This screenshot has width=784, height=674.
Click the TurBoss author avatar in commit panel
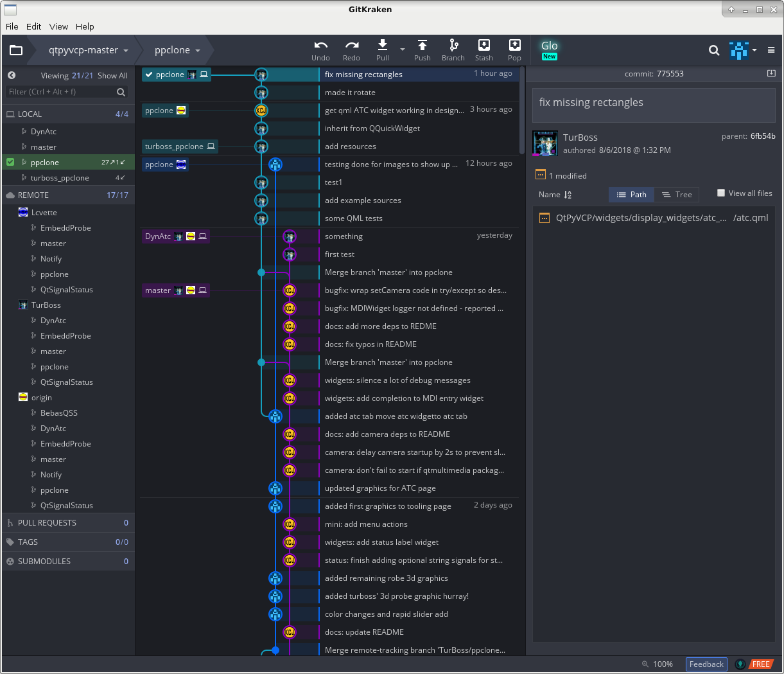[x=545, y=143]
